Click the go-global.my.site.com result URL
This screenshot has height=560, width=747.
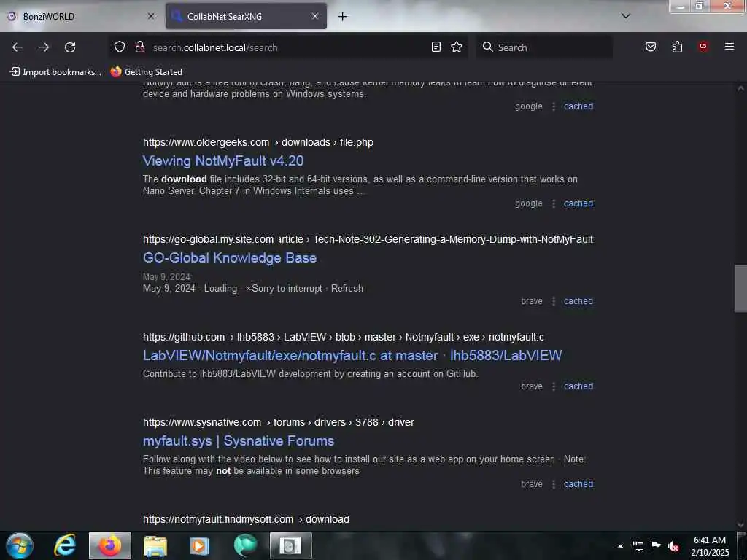click(x=368, y=239)
